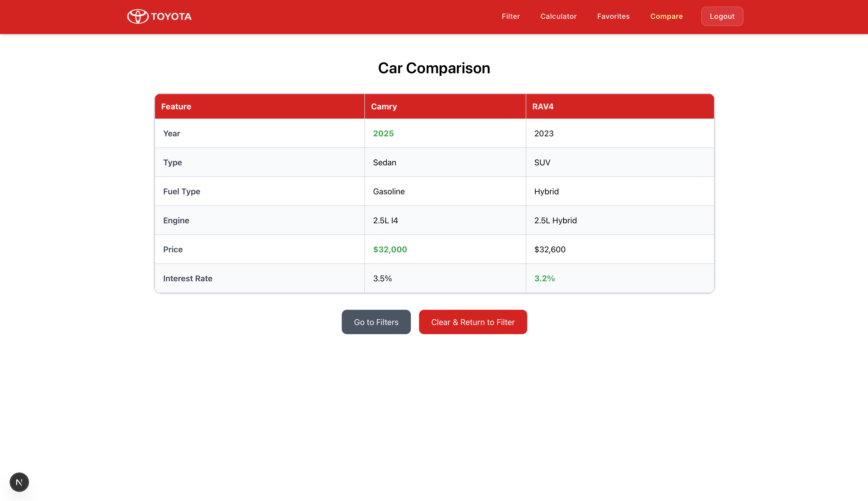Click the 3.2% interest rate cell
This screenshot has height=501, width=868.
545,278
